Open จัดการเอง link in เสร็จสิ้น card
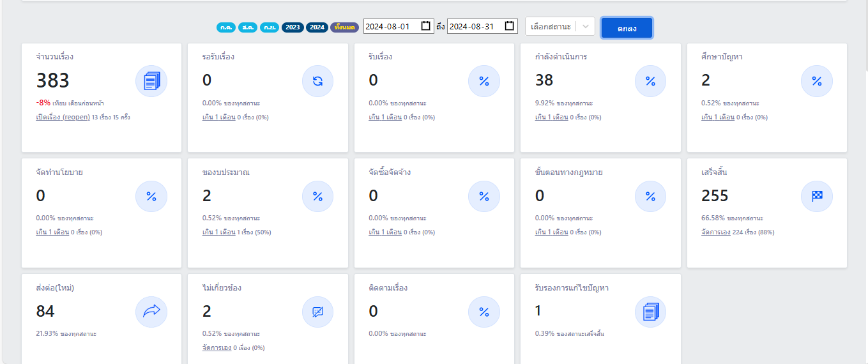The height and width of the screenshot is (364, 868). click(715, 232)
